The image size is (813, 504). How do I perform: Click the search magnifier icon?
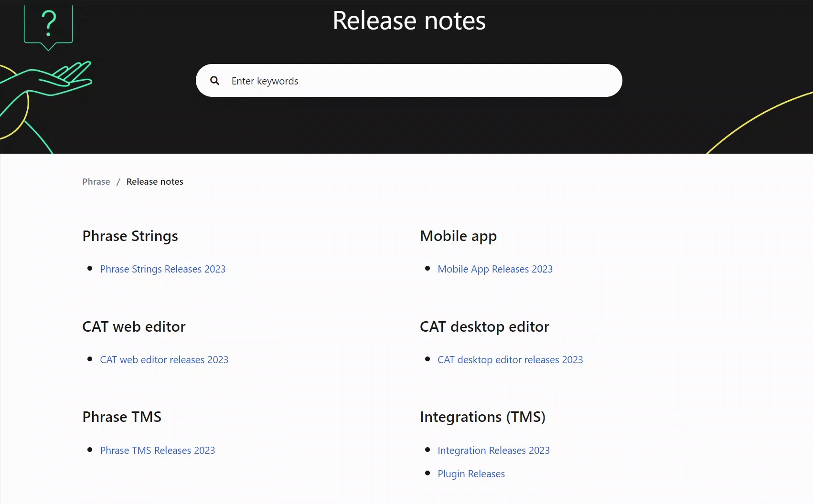pos(214,80)
